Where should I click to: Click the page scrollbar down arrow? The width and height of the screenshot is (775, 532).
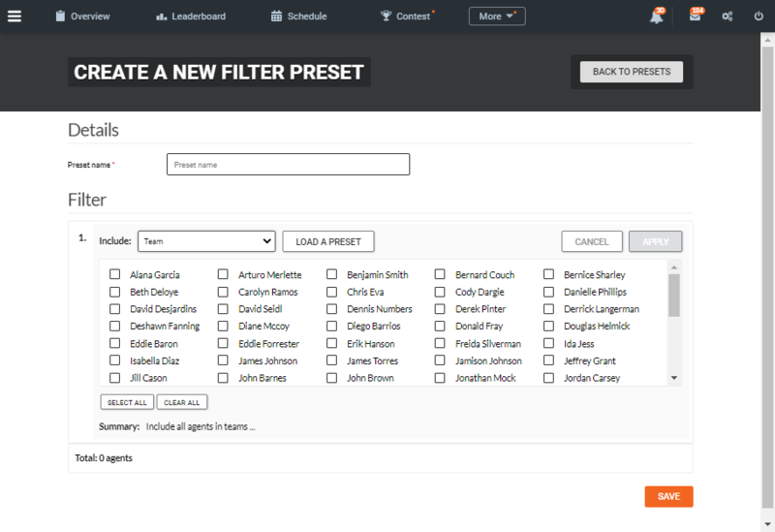(x=767, y=524)
